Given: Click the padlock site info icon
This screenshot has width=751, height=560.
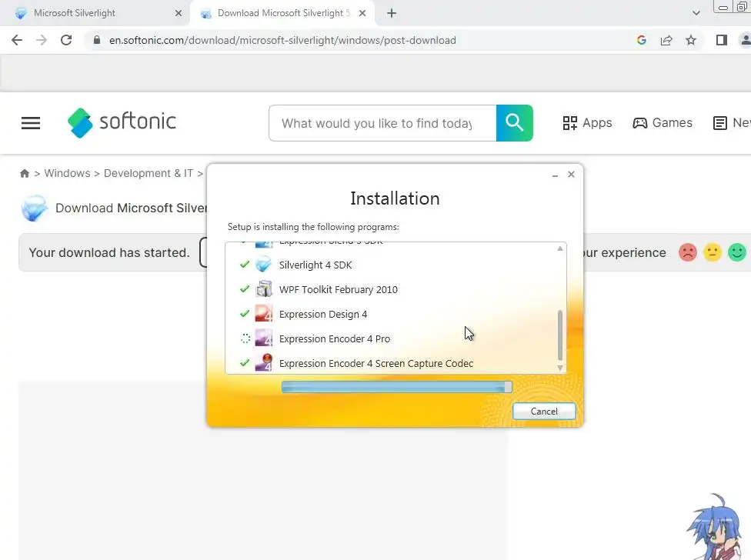Looking at the screenshot, I should click(x=97, y=40).
